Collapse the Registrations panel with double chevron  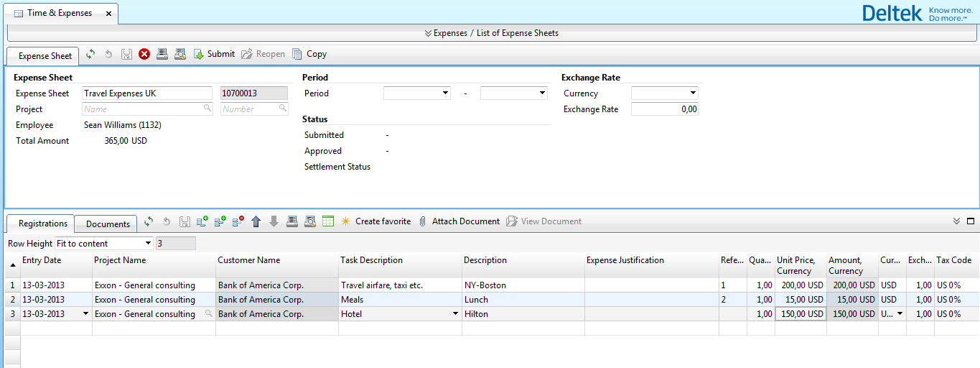[x=956, y=221]
